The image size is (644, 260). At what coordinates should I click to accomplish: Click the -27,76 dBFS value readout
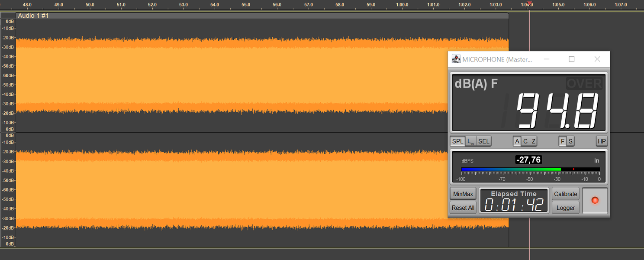[528, 160]
